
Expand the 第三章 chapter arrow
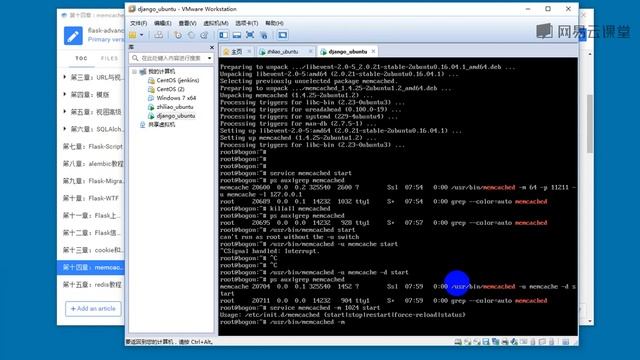pyautogui.click(x=64, y=77)
